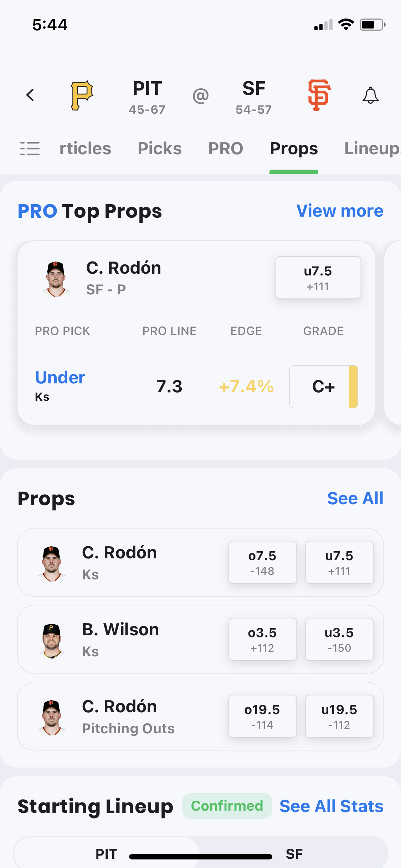Tap the C+ grade box

[323, 387]
